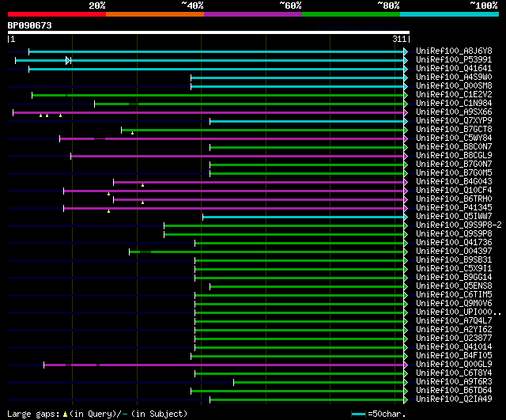Viewport: 506px width, 420px height.
Task: Click the purple ~60% identity color bar
Action: [x=253, y=14]
